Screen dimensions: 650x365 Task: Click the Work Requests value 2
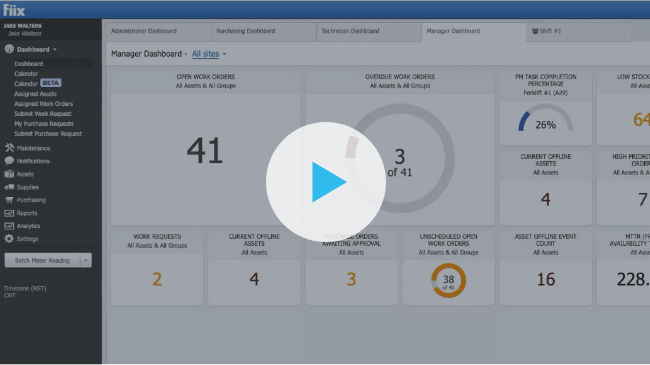157,279
